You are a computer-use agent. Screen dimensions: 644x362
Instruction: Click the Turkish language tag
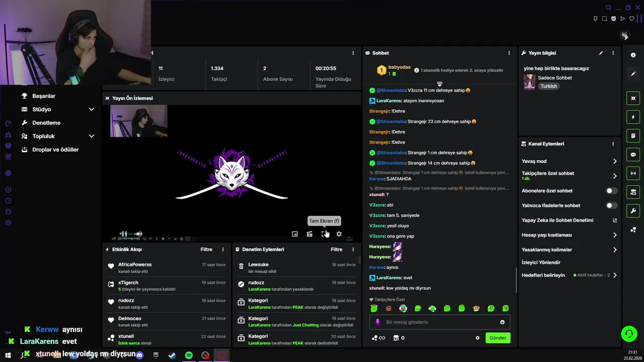click(549, 86)
